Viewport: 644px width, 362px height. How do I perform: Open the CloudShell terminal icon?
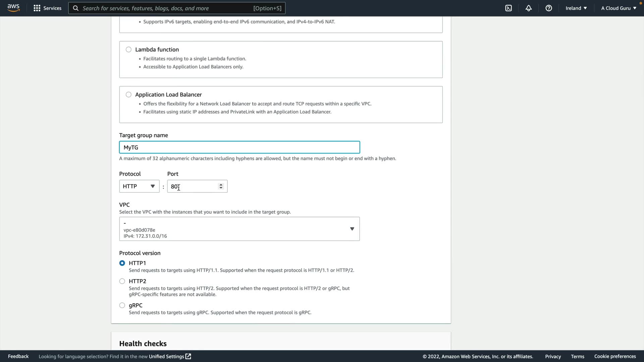[508, 8]
